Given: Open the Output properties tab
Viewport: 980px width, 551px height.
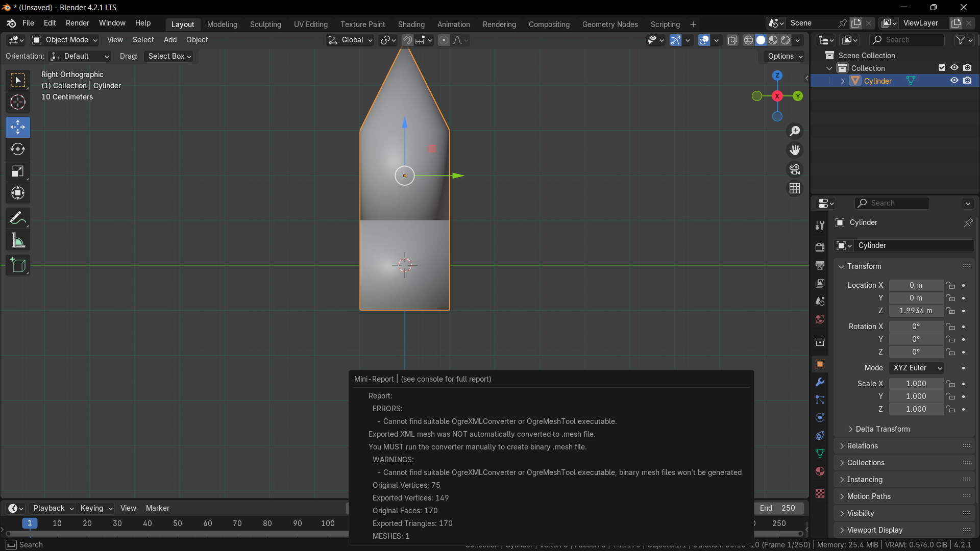Looking at the screenshot, I should point(820,265).
